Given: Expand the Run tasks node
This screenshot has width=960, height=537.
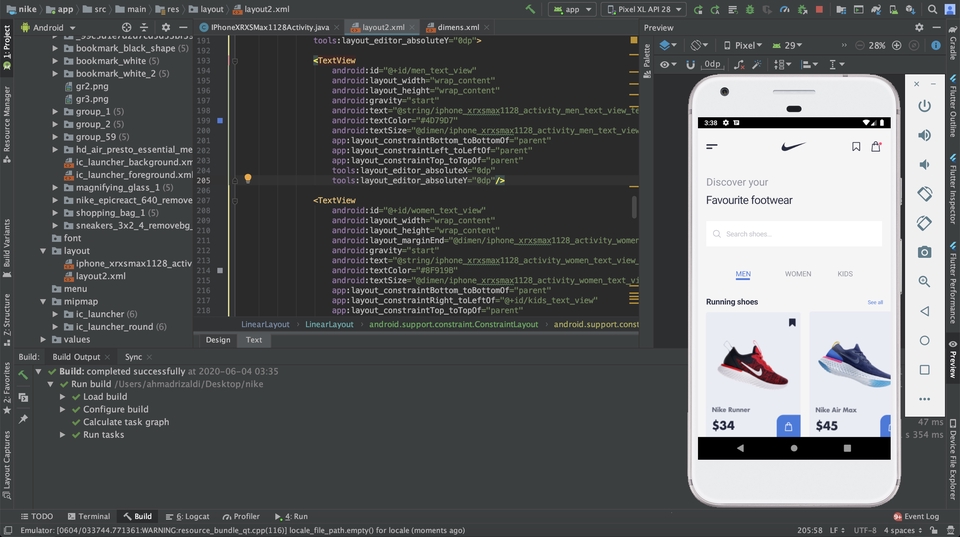Looking at the screenshot, I should [x=62, y=435].
